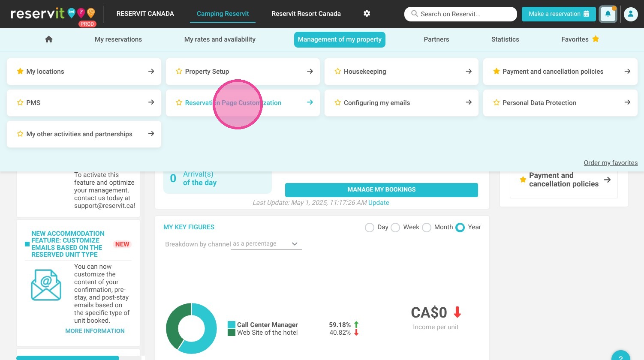Click the 'Arrival(s) of the day' counter
This screenshot has width=644, height=360.
click(x=217, y=178)
